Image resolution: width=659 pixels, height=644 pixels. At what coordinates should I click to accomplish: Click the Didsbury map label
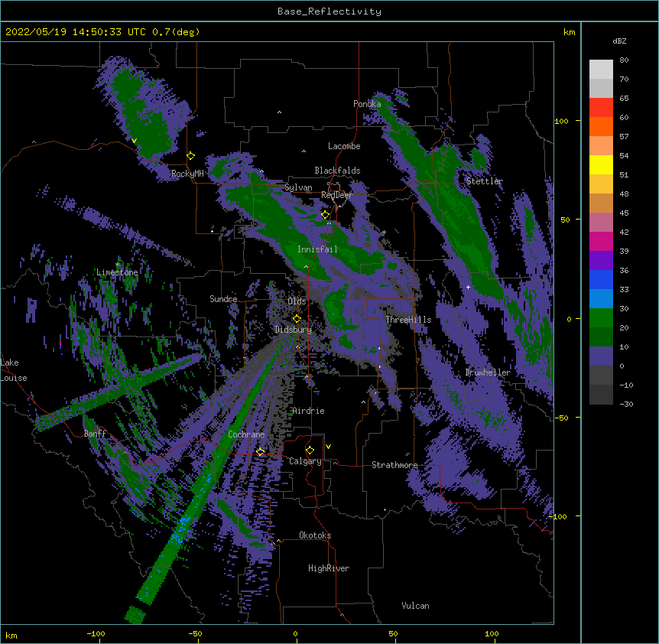pyautogui.click(x=294, y=330)
